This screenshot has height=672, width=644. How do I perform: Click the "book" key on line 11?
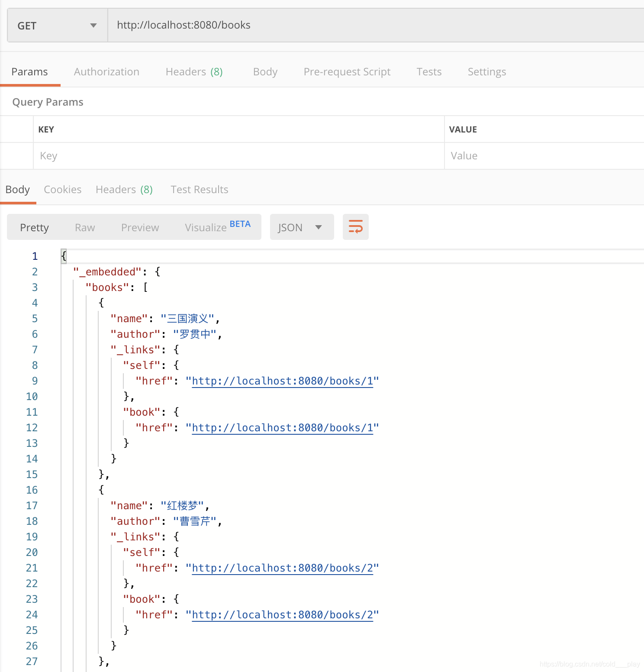[142, 412]
